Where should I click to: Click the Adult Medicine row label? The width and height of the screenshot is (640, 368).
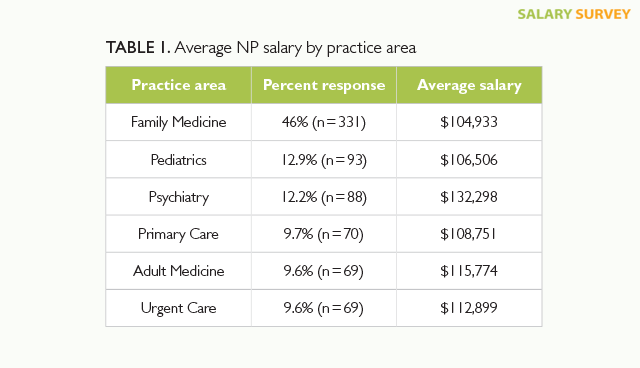click(x=178, y=271)
